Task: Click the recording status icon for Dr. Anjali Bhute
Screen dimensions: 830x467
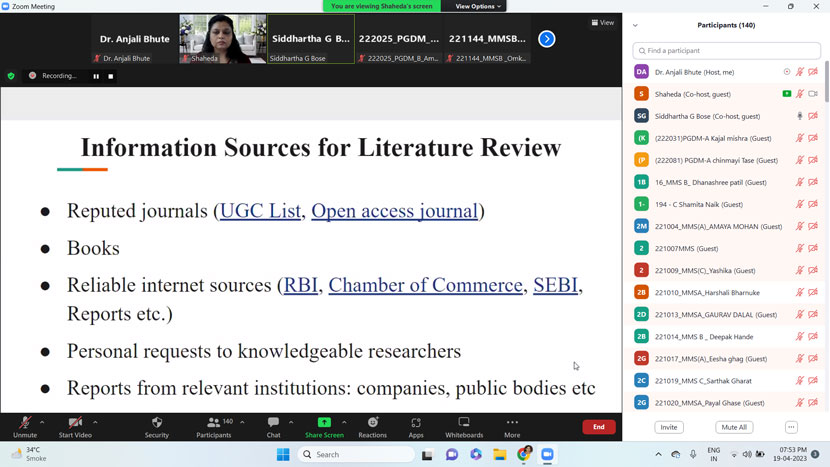Action: [787, 72]
